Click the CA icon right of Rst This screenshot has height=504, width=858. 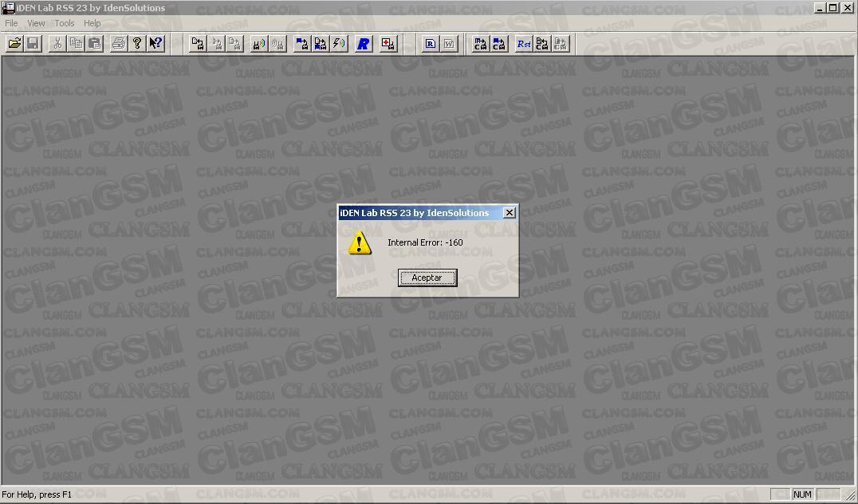click(x=542, y=44)
